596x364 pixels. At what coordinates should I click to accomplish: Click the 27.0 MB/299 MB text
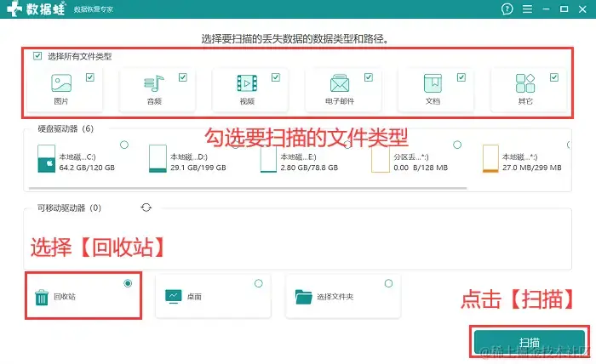(532, 168)
